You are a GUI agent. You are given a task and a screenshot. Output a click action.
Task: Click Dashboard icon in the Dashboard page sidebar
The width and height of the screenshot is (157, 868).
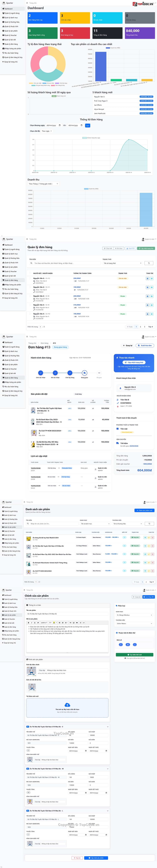coord(3,9)
